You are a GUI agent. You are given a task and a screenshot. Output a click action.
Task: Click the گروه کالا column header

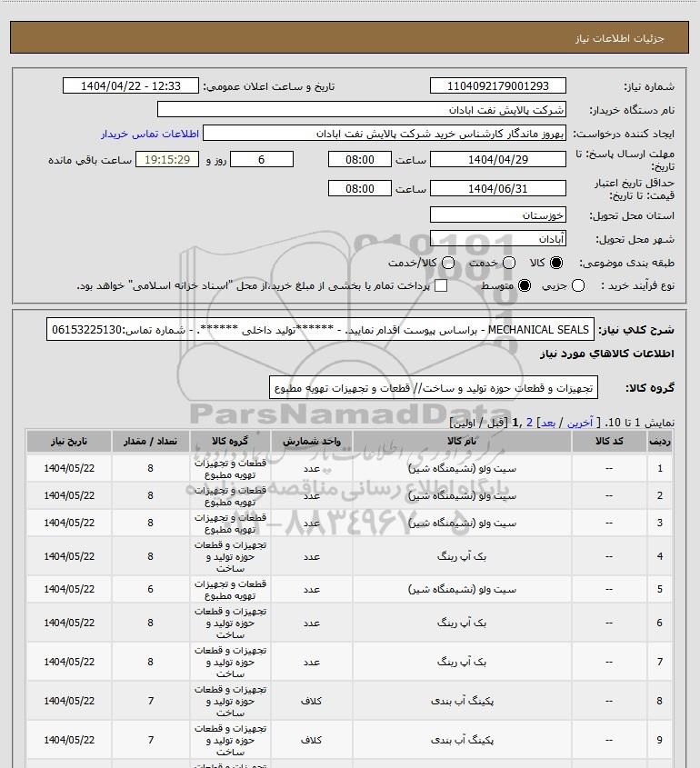coord(230,442)
